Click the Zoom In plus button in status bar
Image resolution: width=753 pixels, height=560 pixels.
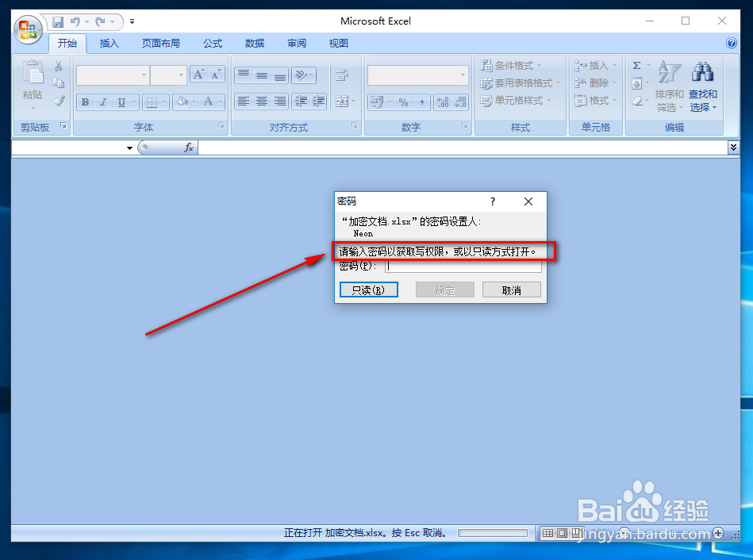click(718, 533)
